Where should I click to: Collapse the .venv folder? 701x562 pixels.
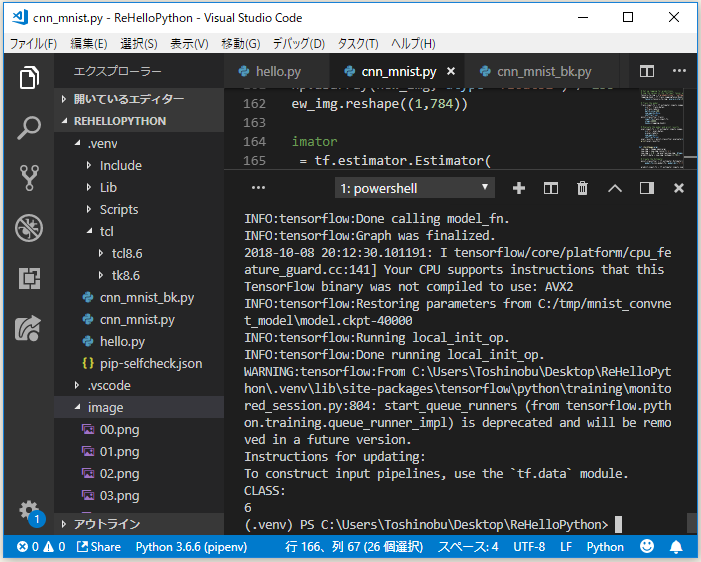[139, 144]
